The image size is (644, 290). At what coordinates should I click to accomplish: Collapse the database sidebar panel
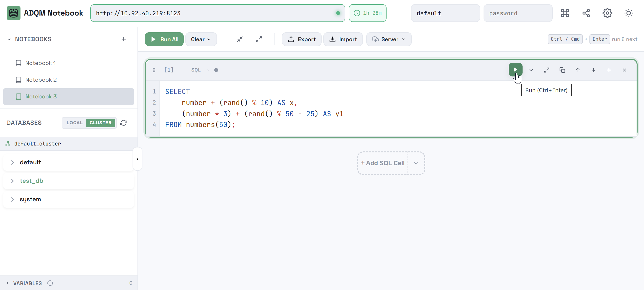point(137,158)
